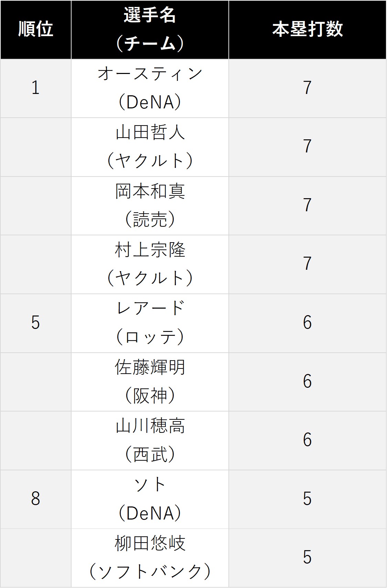Select 山川穂高's home run count 6
387x588 pixels.
(308, 441)
